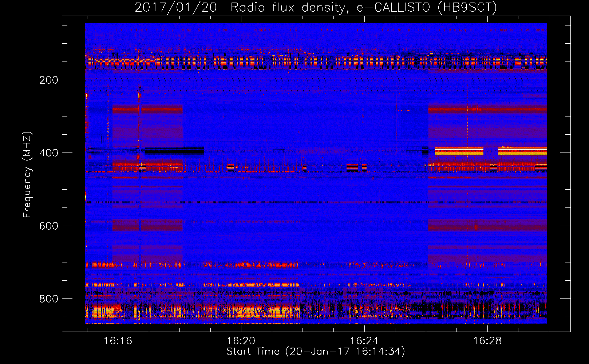Click the 16:16 time tick label
This screenshot has height=364, width=589.
tap(118, 341)
